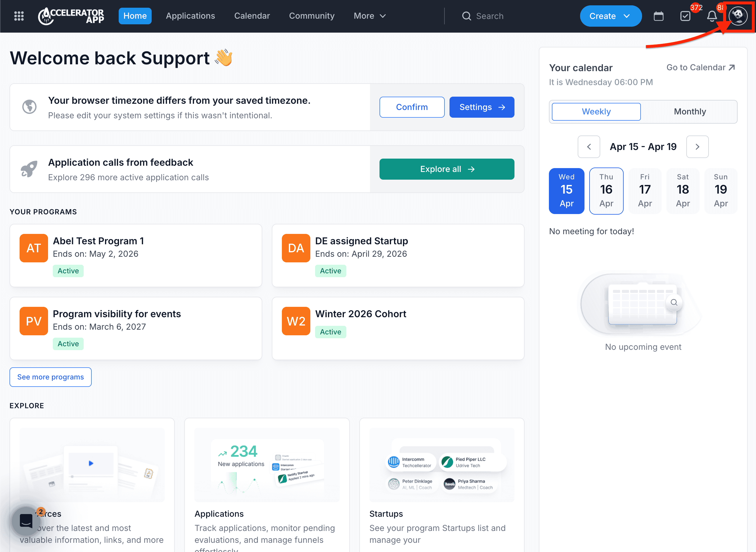Open the app grid launcher icon
Image resolution: width=756 pixels, height=552 pixels.
(x=19, y=16)
